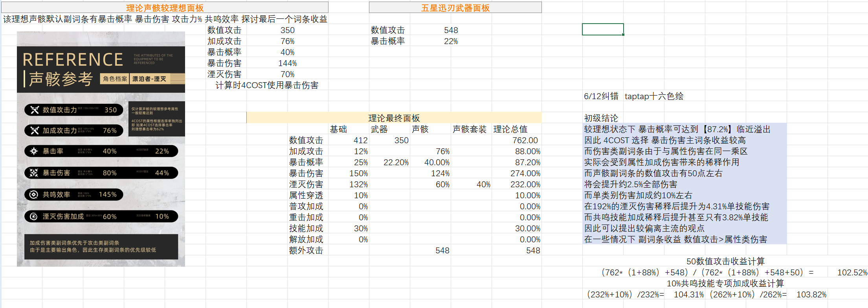Select the '初级结论' heading cell
Screen dimensions: 868x308
pyautogui.click(x=601, y=118)
